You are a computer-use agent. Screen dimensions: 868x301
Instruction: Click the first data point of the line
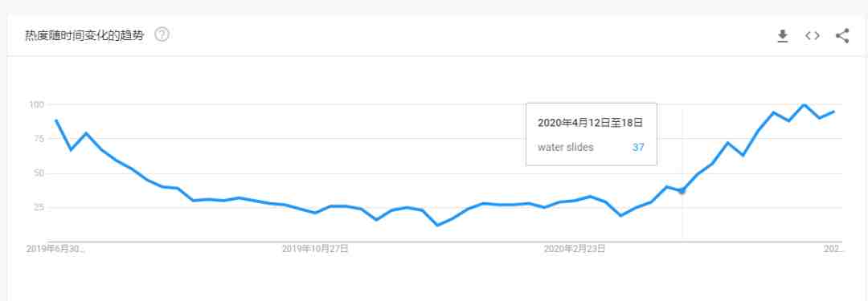point(56,120)
